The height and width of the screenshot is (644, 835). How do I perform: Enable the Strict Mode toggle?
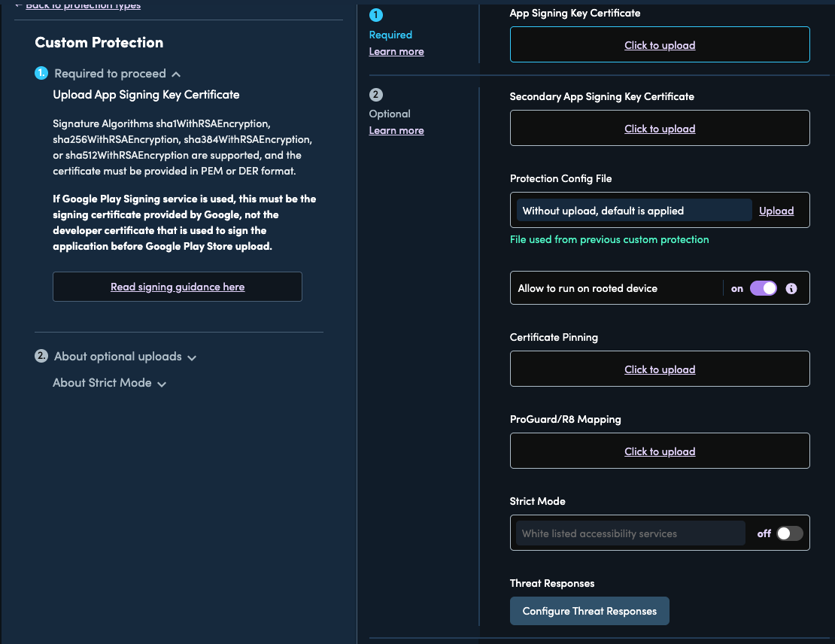coord(790,533)
